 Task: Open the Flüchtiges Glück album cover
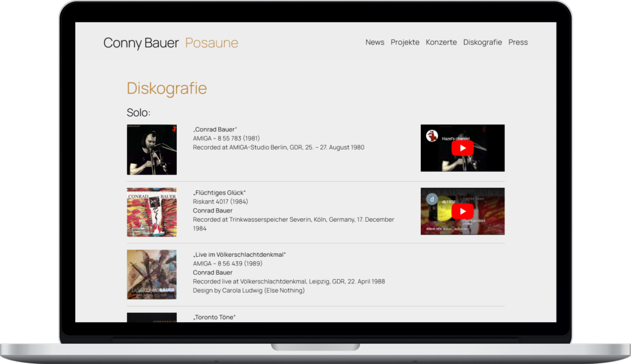click(152, 212)
